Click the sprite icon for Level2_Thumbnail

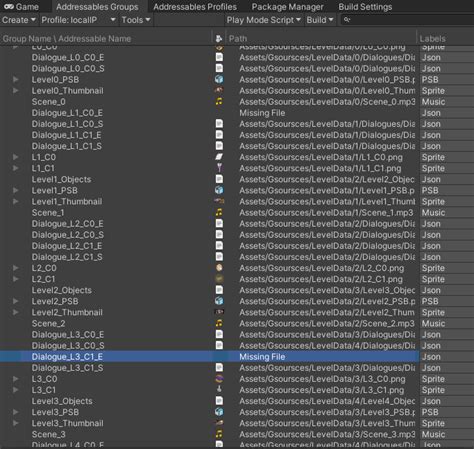click(219, 312)
